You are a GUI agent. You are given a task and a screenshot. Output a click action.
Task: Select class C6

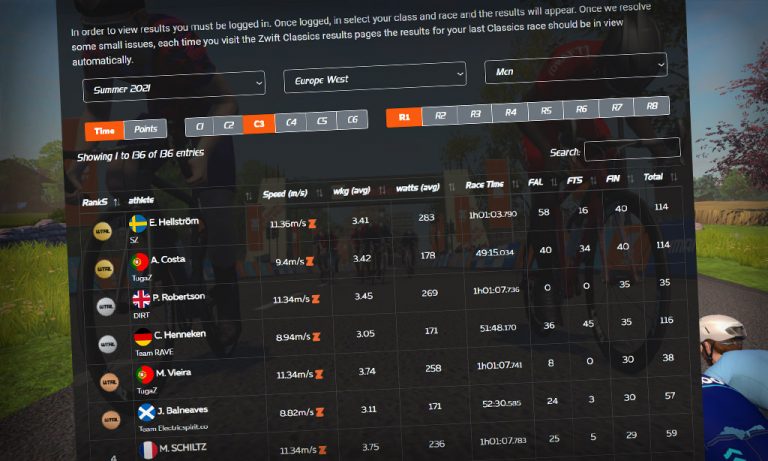pos(352,119)
